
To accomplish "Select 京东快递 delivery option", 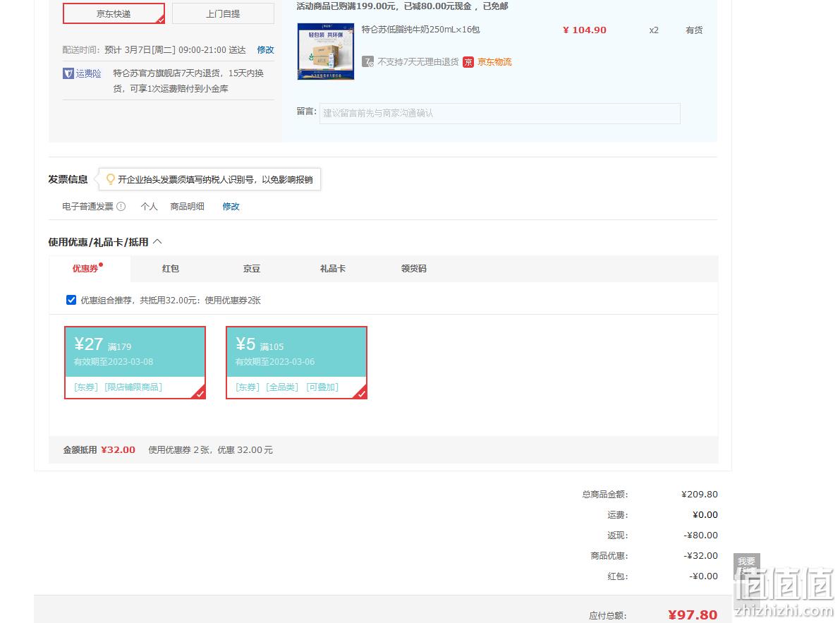I will (x=114, y=13).
